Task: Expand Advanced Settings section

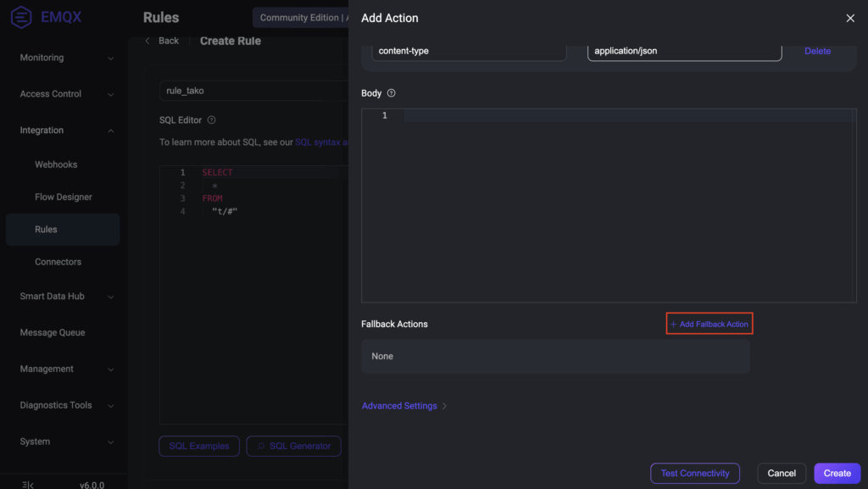Action: (x=403, y=406)
